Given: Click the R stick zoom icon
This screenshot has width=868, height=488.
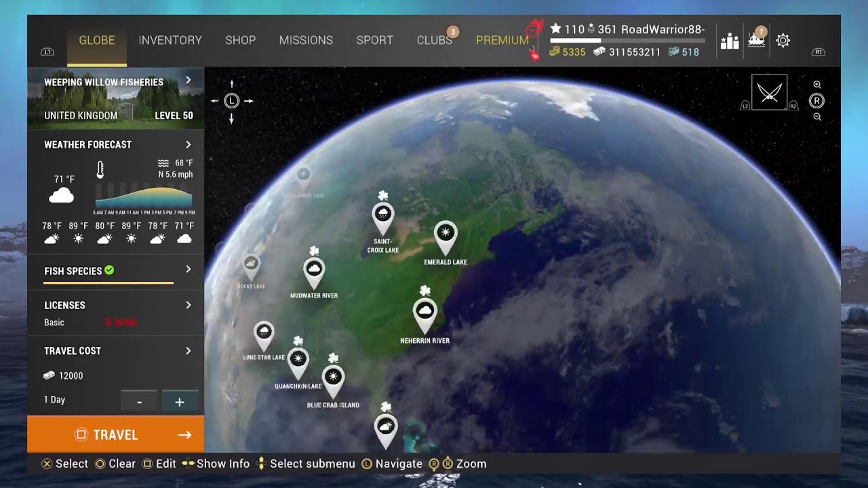Looking at the screenshot, I should [816, 101].
